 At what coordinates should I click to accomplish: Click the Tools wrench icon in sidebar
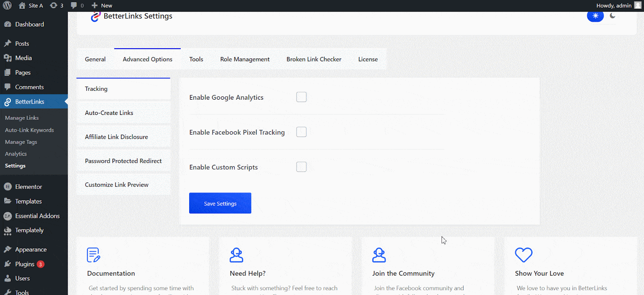pos(8,292)
